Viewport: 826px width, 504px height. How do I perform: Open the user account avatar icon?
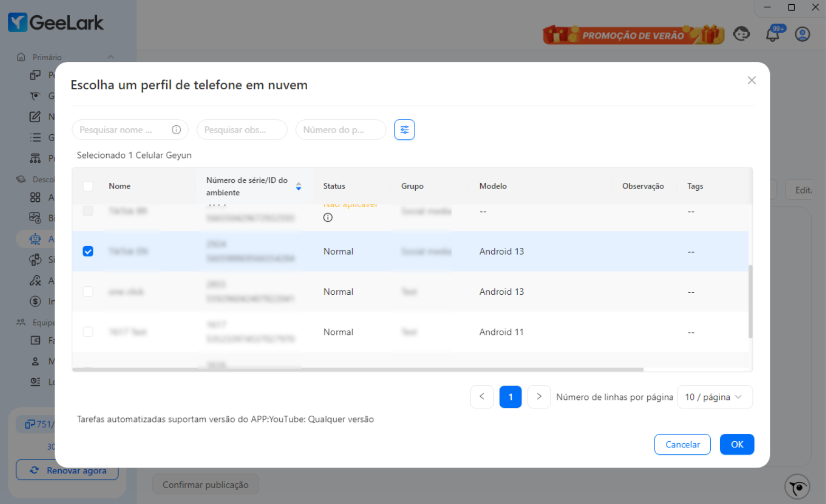[x=802, y=34]
